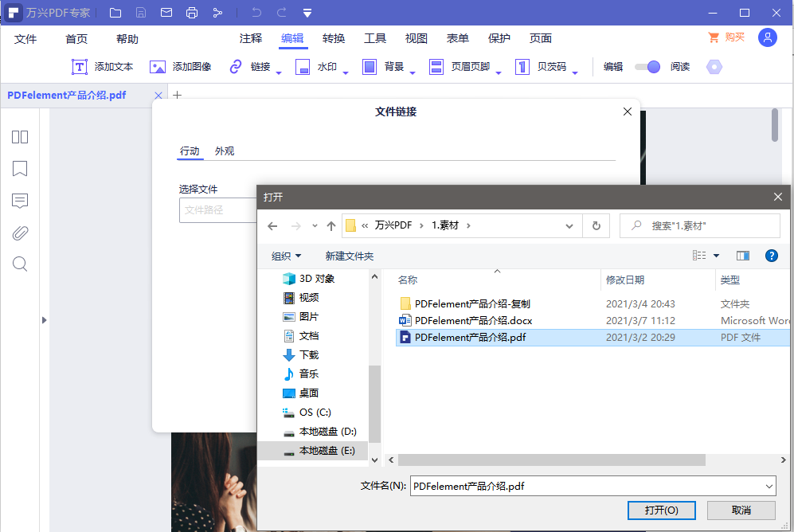Image resolution: width=794 pixels, height=532 pixels.
Task: Open the Convert (转换) menu tab
Action: pyautogui.click(x=334, y=39)
